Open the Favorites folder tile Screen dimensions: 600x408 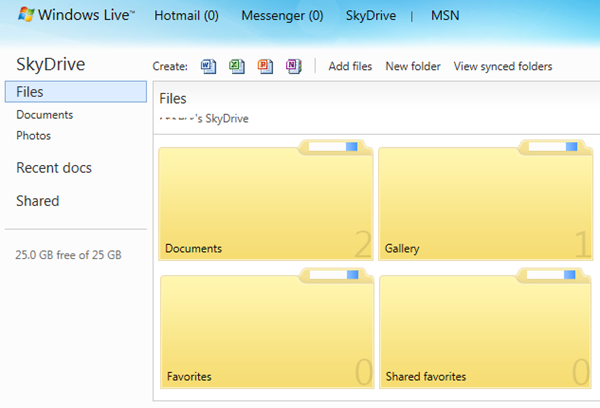[x=265, y=331]
